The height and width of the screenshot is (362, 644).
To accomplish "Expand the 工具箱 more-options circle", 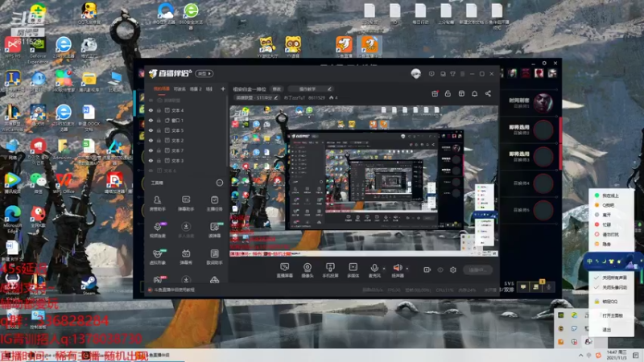I will pyautogui.click(x=219, y=183).
